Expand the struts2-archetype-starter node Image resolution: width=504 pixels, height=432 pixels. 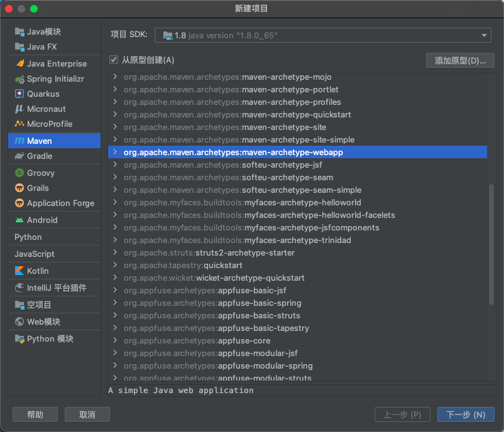(115, 252)
